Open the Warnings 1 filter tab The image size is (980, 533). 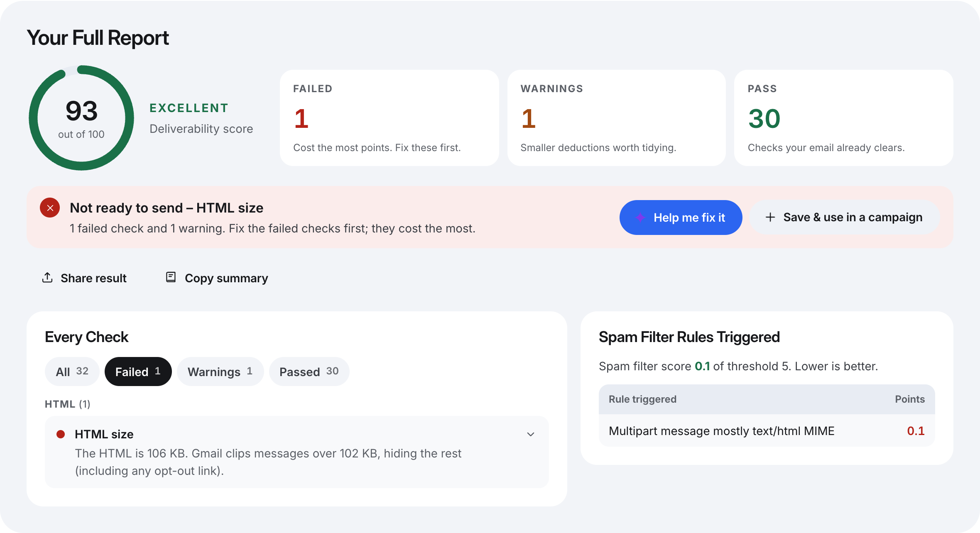(x=220, y=372)
